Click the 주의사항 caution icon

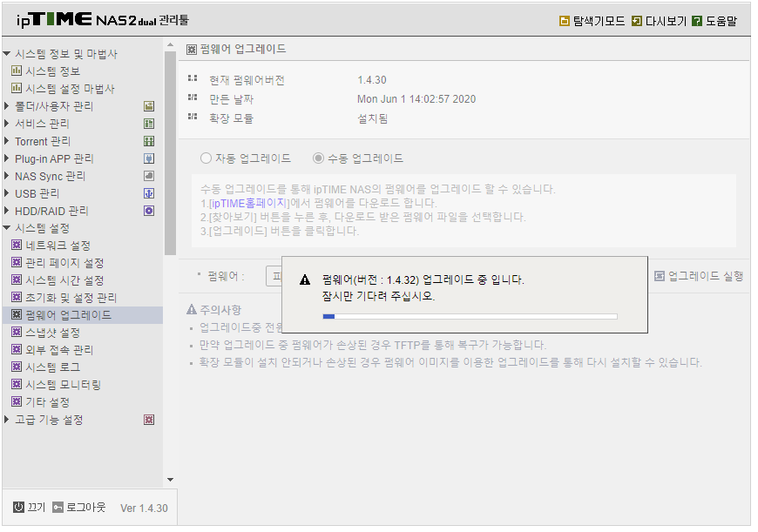[192, 310]
